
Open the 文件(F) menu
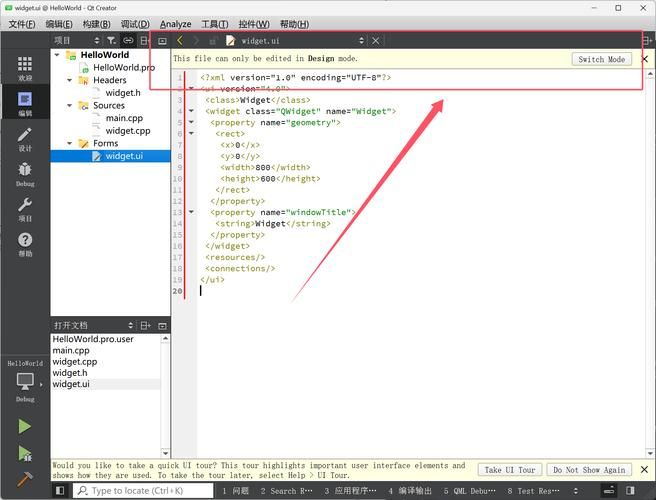pyautogui.click(x=22, y=24)
